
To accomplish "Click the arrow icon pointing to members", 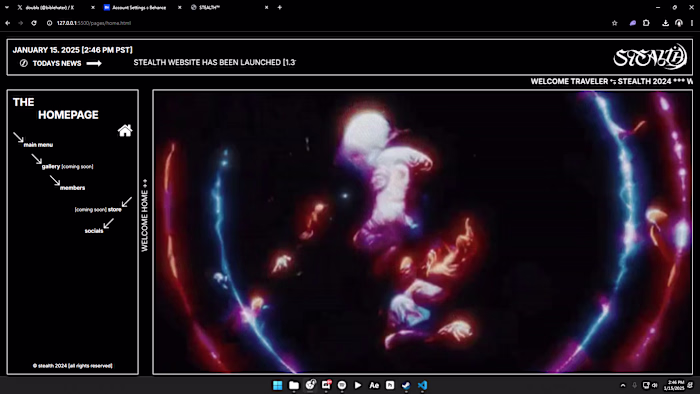I will pyautogui.click(x=55, y=180).
